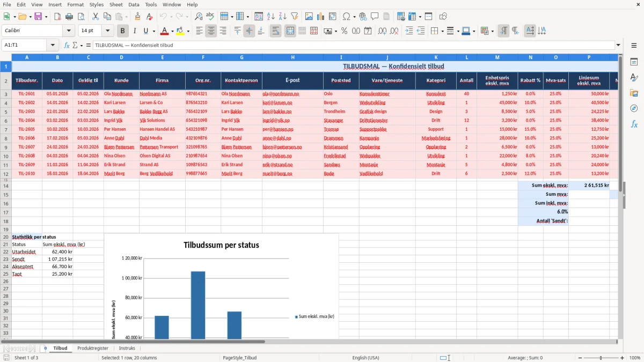Screen dimensions: 644x362
Task: Open Find & Replace icon
Action: [x=199, y=17]
